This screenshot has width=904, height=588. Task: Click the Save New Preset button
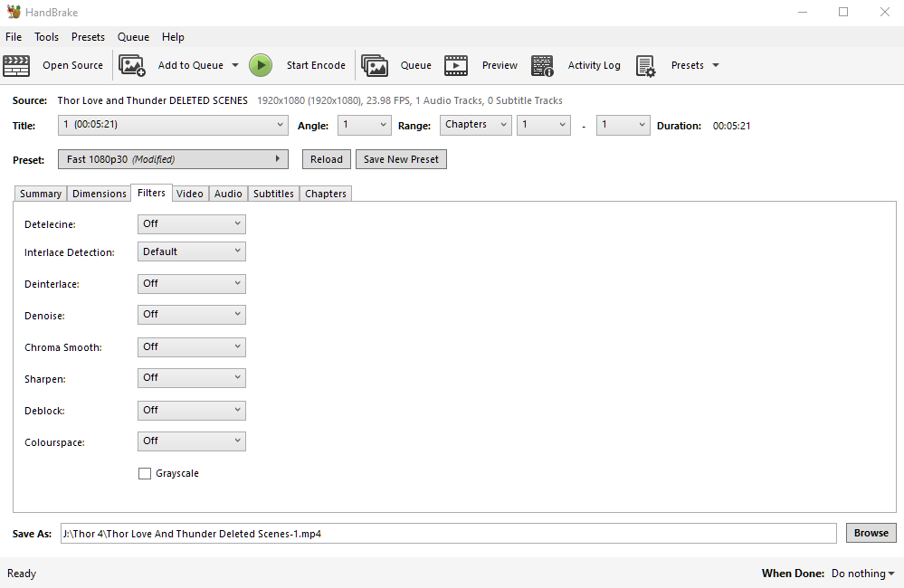(401, 159)
